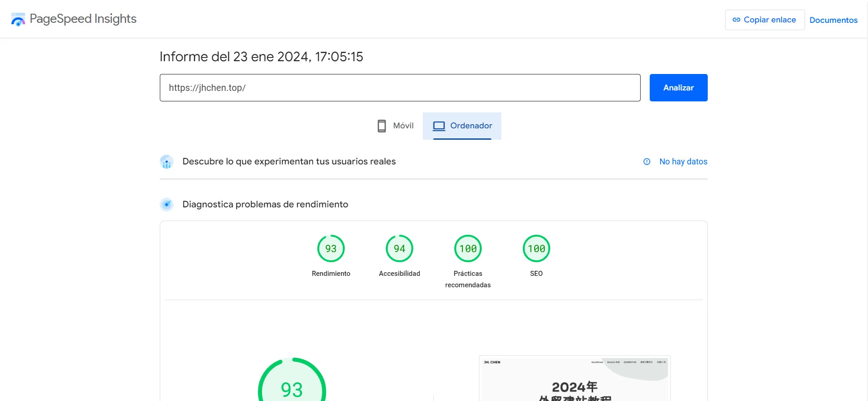868x401 pixels.
Task: Open the SEO score gauge 100
Action: point(537,248)
